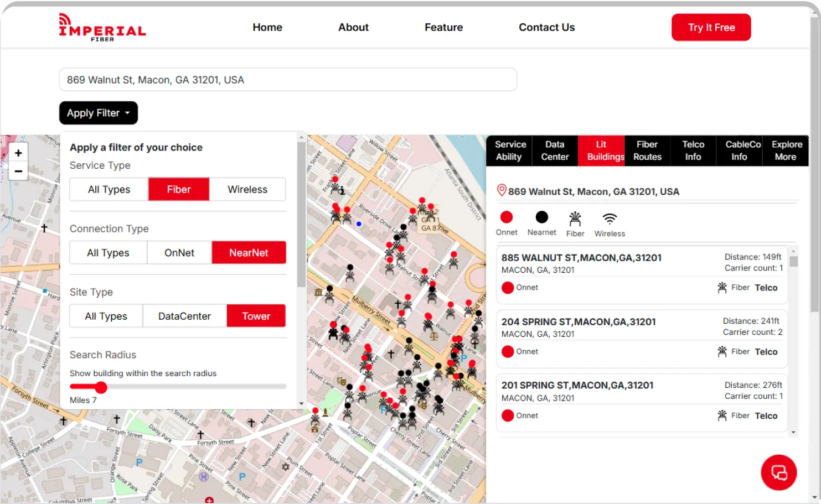Click the search radius slider handle
This screenshot has height=504, width=821.
pyautogui.click(x=101, y=387)
